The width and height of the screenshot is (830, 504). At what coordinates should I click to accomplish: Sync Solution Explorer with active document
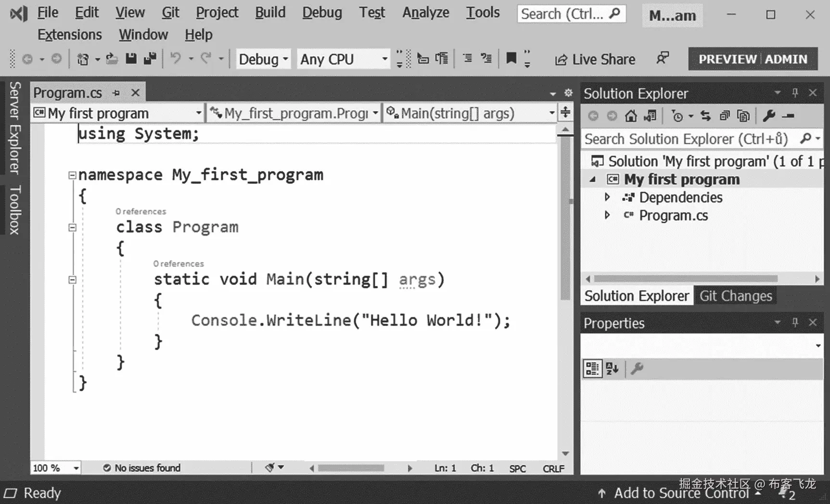pos(706,115)
